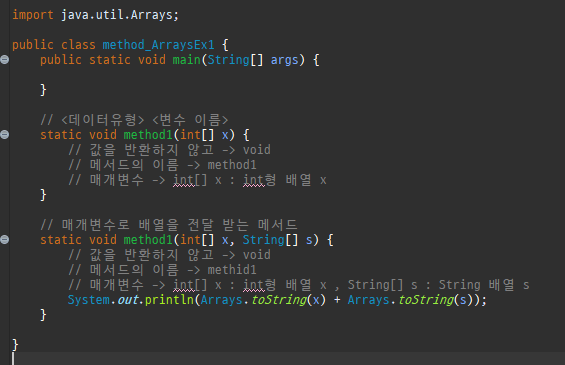Click the 'main' method name
The height and width of the screenshot is (365, 565).
coord(186,60)
